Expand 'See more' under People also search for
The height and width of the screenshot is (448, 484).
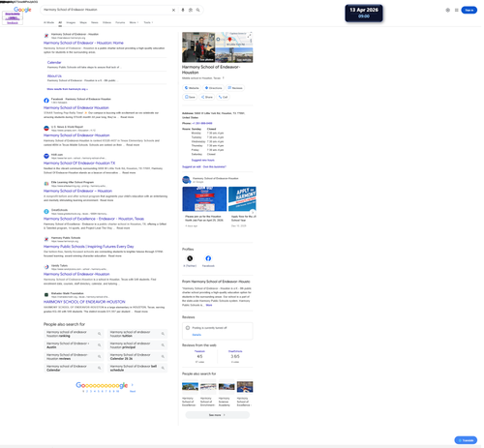[217, 415]
